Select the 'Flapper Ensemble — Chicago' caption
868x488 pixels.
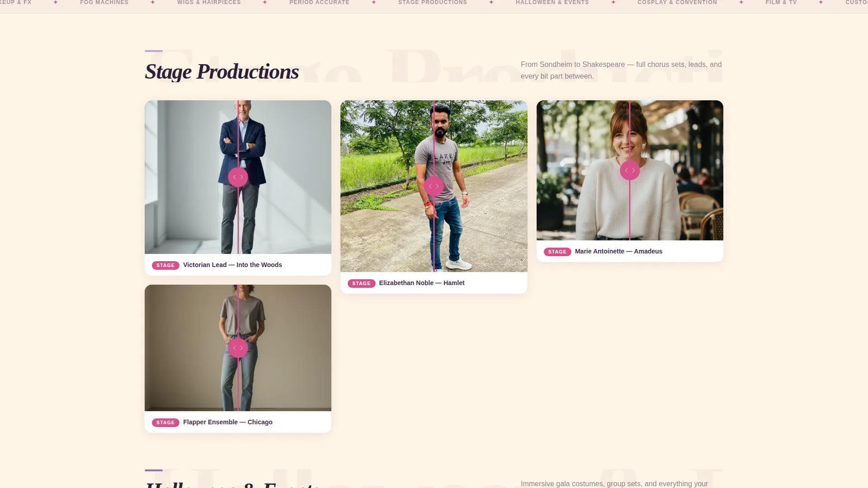pyautogui.click(x=228, y=422)
